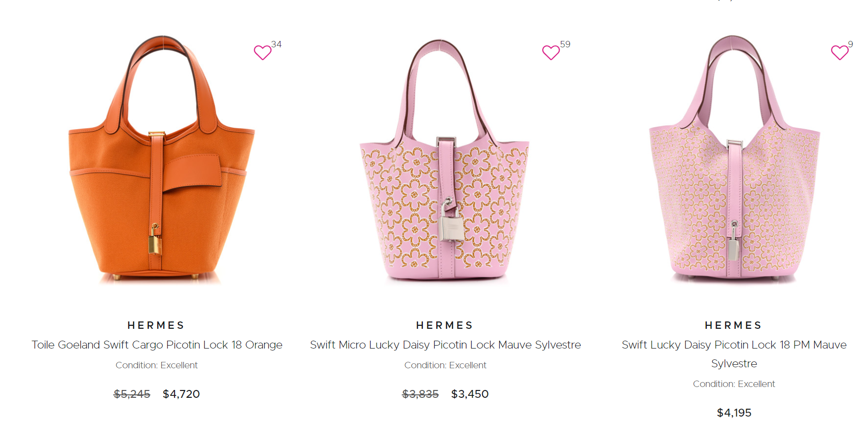The height and width of the screenshot is (422, 868).
Task: Click the heart icon showing 59 favorites
Action: coord(551,52)
